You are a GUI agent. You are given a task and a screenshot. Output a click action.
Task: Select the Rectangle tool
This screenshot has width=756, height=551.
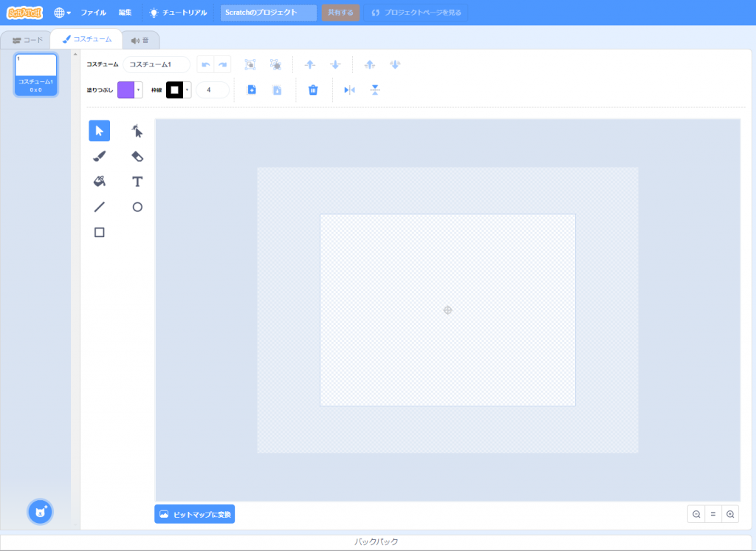[x=100, y=232]
